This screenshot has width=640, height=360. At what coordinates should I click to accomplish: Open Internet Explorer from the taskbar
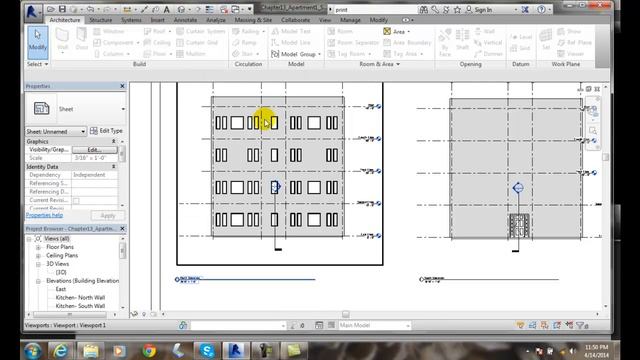[x=61, y=350]
